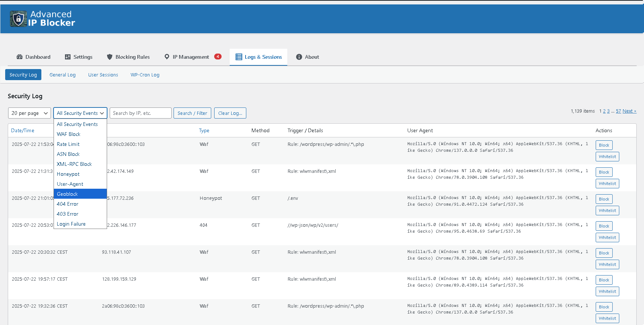
Task: Go to page 2 of results
Action: click(x=604, y=111)
